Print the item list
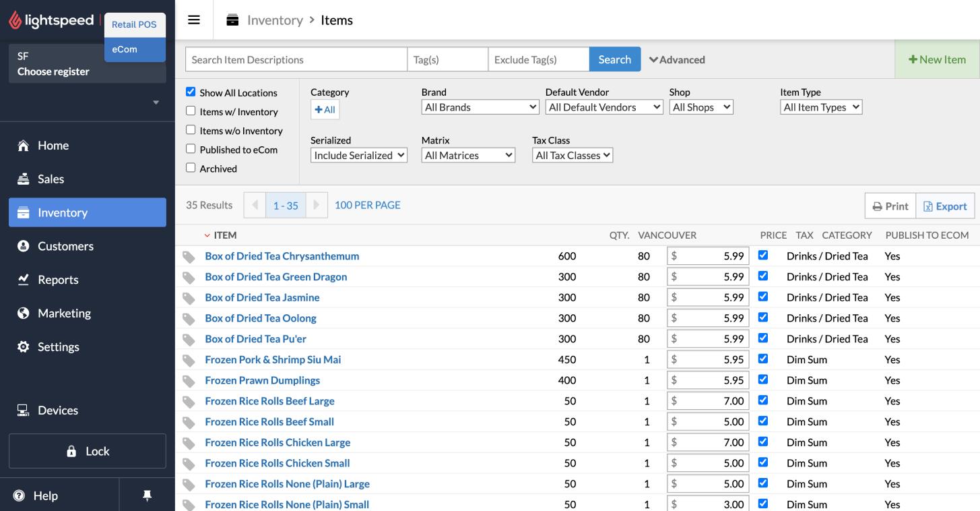 [x=890, y=206]
